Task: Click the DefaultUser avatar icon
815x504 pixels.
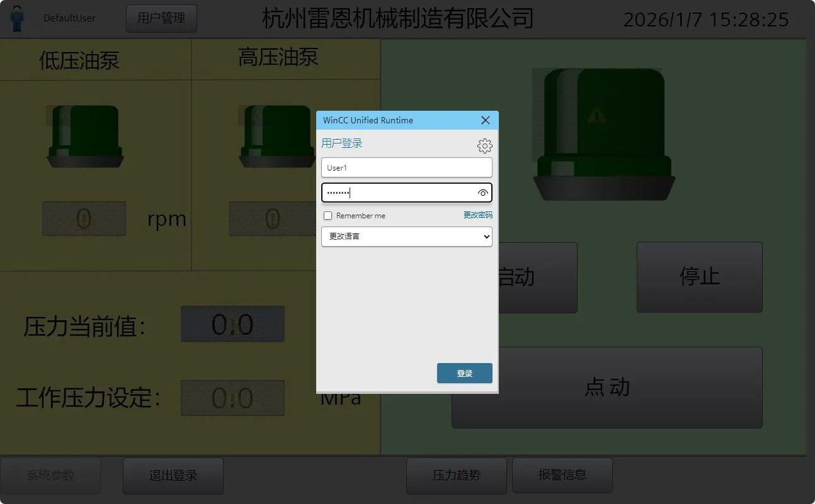Action: pos(17,19)
